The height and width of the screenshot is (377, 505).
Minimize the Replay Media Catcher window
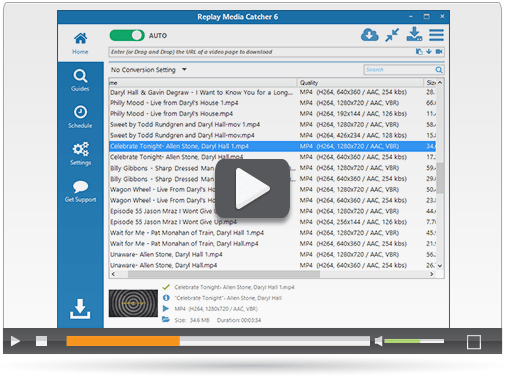click(411, 16)
